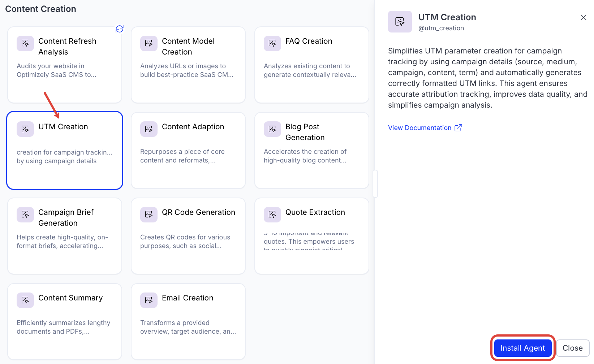Click the Content Refresh Analysis agent icon
This screenshot has width=594, height=364.
[x=25, y=44]
